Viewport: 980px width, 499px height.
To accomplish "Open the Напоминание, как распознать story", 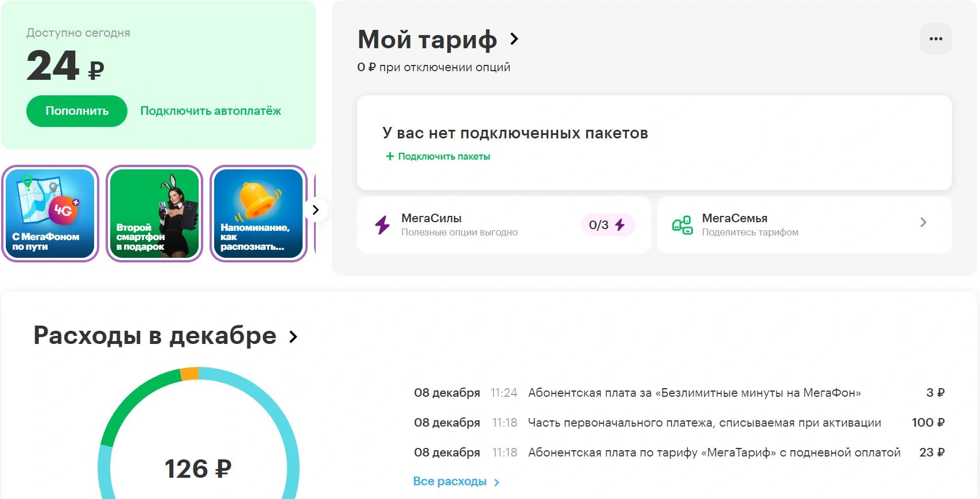I will point(258,214).
